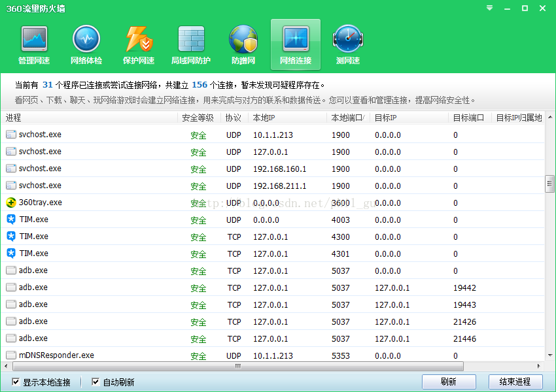Click svchost.exe icon for 192.168.160.1 row
The height and width of the screenshot is (392, 556).
click(11, 169)
